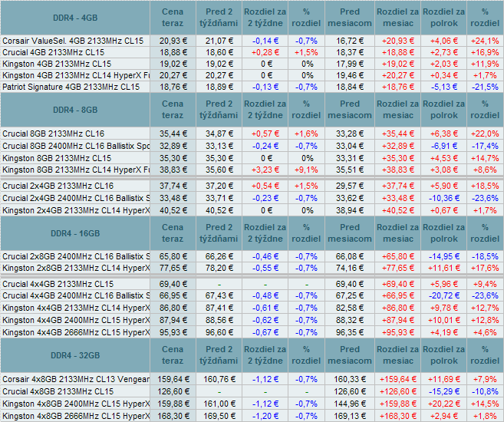
Task: Click the red "+11,61 €" cell
Action: (x=444, y=268)
